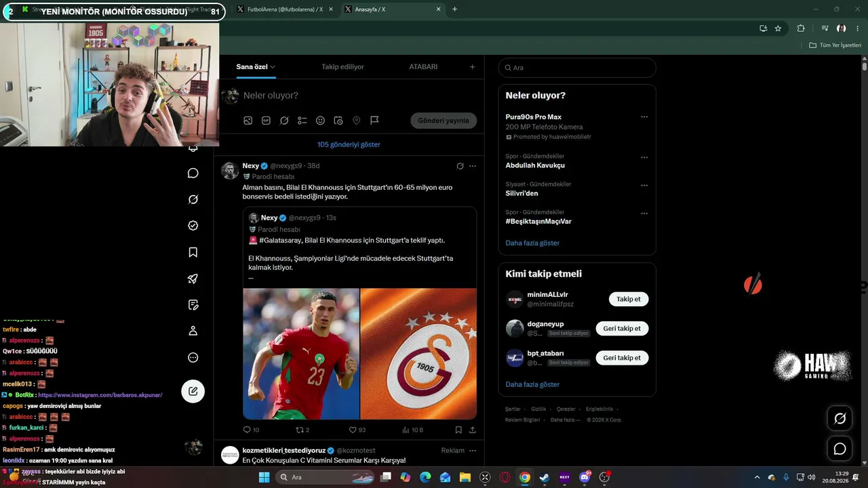Add media image to the new post
The image size is (868, 488).
coord(248,121)
